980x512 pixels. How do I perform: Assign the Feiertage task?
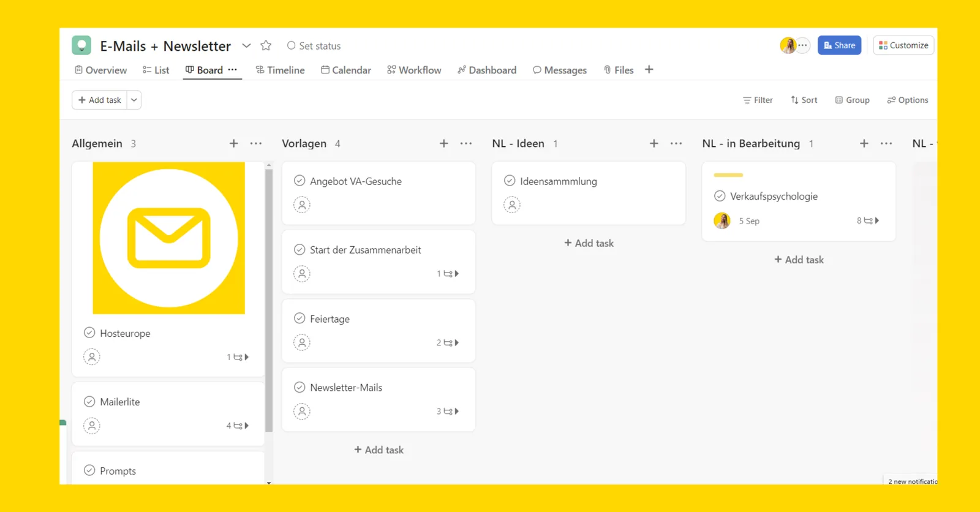(302, 342)
